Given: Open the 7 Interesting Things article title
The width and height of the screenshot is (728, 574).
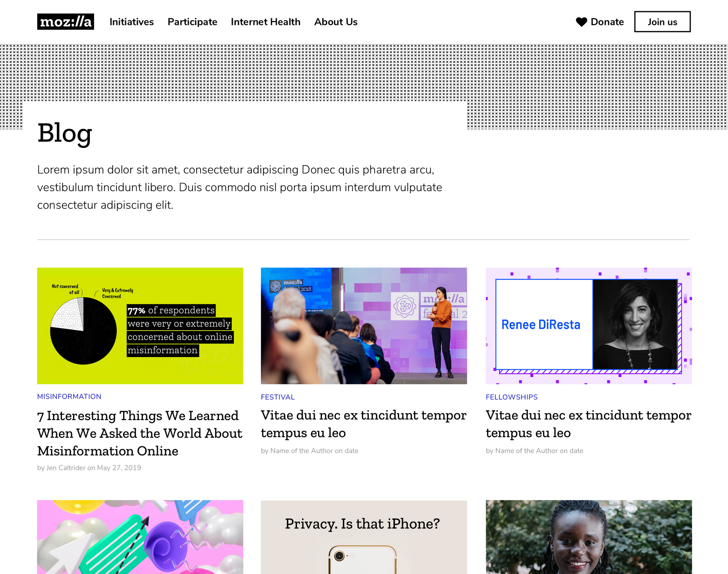Looking at the screenshot, I should click(x=140, y=433).
